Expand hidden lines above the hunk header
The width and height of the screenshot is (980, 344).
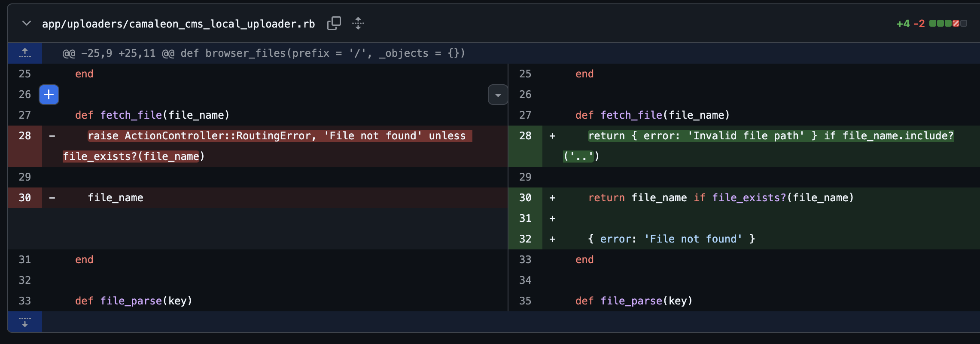click(x=25, y=53)
